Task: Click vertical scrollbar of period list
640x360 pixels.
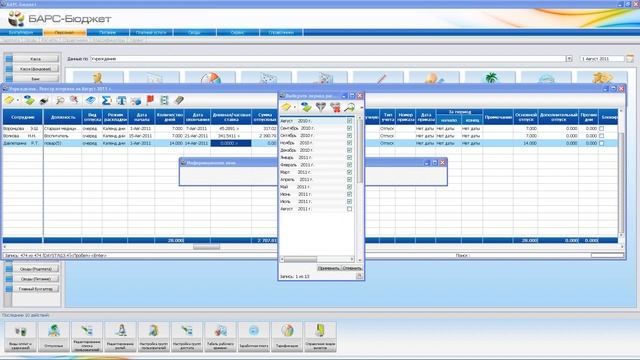Action: click(x=360, y=188)
